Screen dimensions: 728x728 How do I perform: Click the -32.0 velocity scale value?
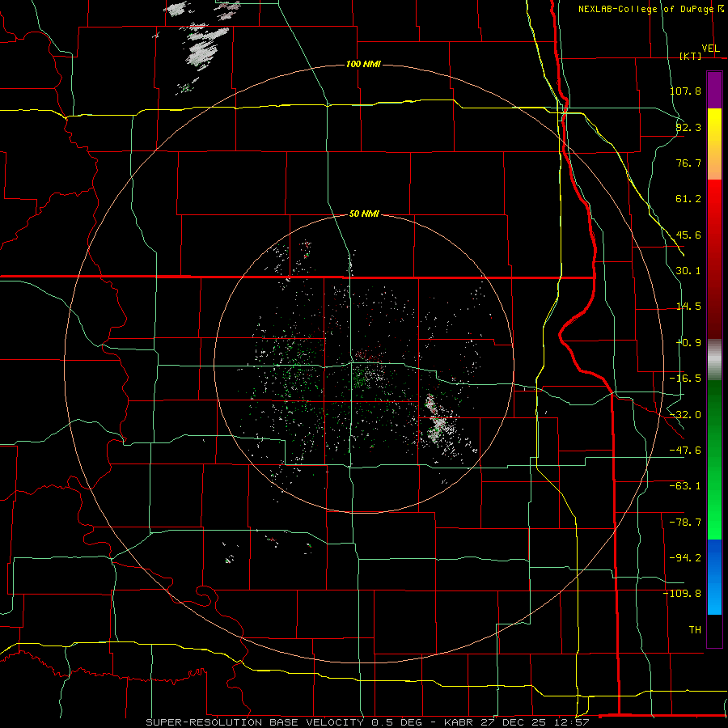[x=685, y=415]
